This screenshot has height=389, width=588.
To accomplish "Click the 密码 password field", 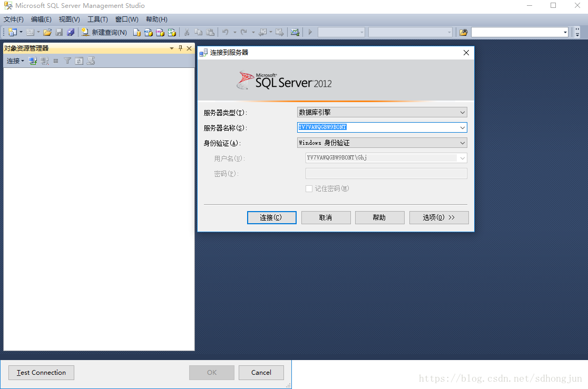I will pyautogui.click(x=386, y=174).
